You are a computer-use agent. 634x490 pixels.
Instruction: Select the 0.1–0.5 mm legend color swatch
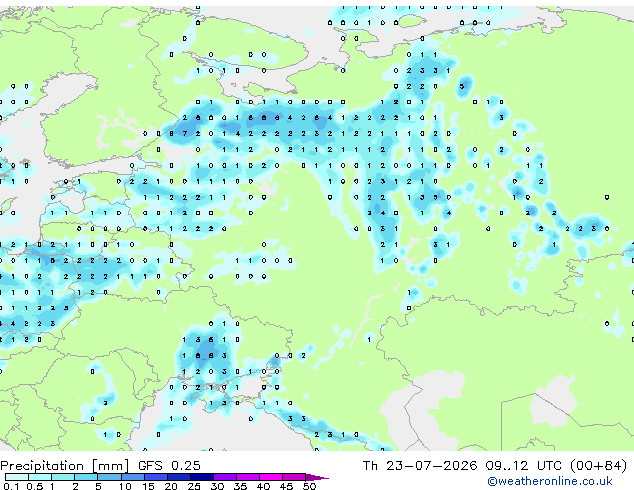(x=17, y=477)
